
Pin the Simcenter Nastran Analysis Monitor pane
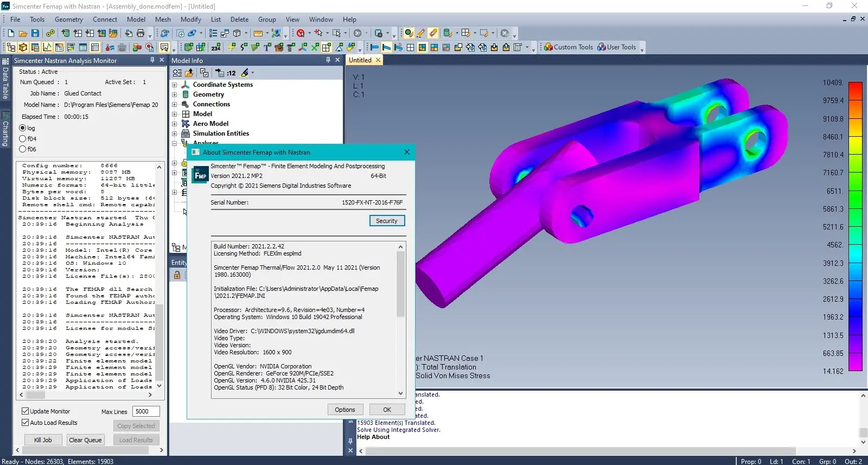click(x=152, y=60)
